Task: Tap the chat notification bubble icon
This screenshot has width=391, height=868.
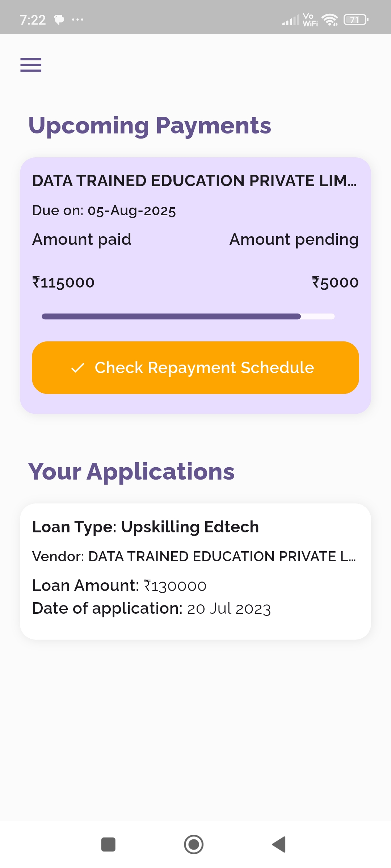Action: pos(59,20)
